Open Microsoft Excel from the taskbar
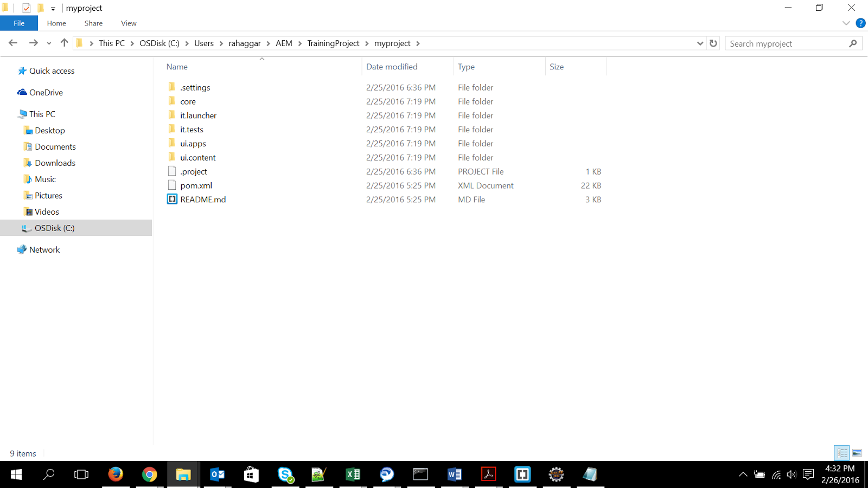868x488 pixels. [x=353, y=474]
